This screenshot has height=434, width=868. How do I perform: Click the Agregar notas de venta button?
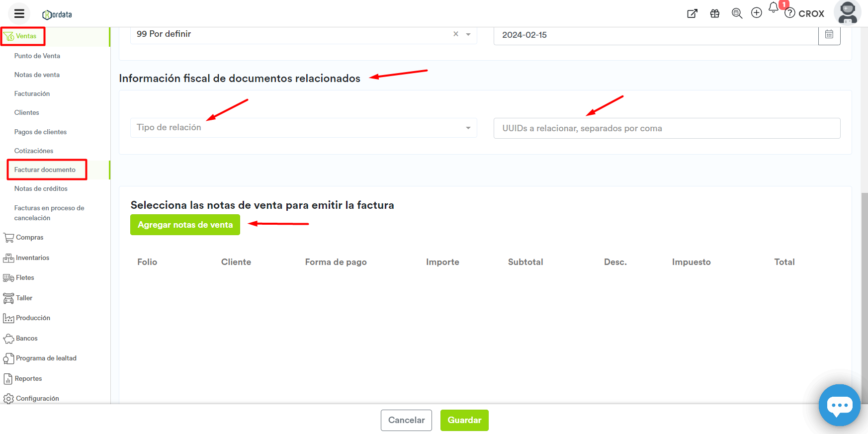(x=185, y=225)
